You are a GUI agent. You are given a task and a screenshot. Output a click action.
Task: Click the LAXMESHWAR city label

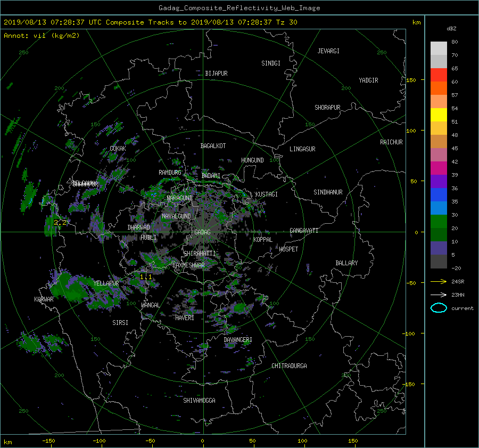(x=188, y=265)
